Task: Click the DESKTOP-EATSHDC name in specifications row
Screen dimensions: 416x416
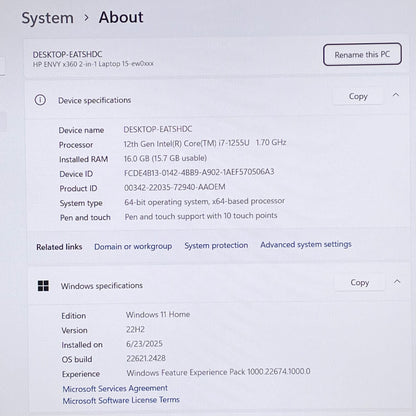Action: [x=158, y=129]
